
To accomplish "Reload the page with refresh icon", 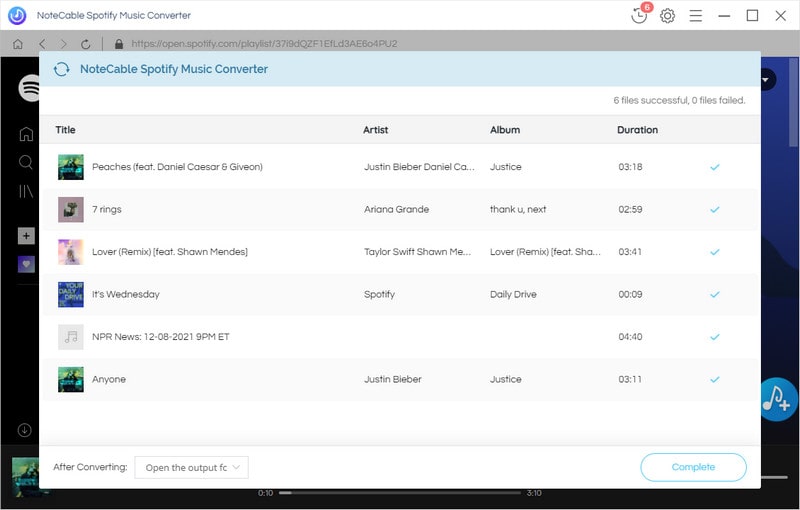I will tap(86, 44).
